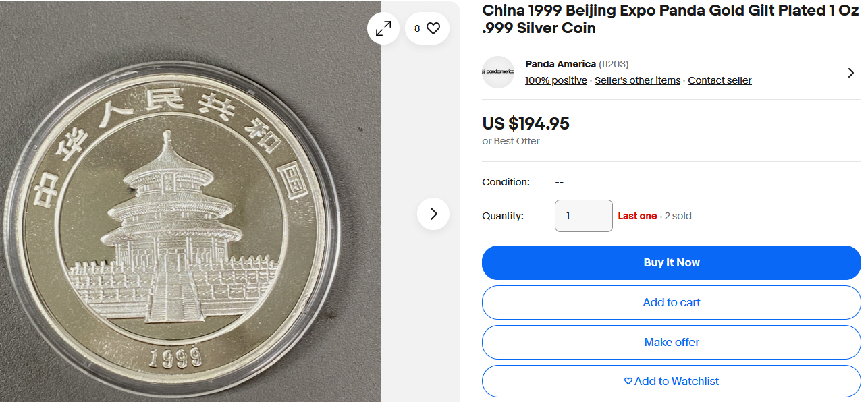View the seller's 11203 feedback count
The height and width of the screenshot is (402, 868).
pos(614,64)
